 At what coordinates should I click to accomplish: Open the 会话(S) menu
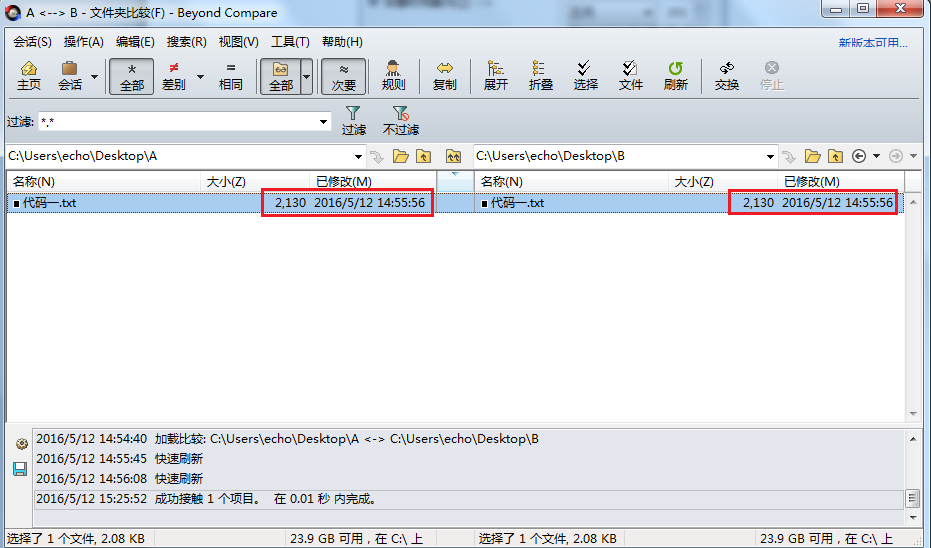click(32, 42)
